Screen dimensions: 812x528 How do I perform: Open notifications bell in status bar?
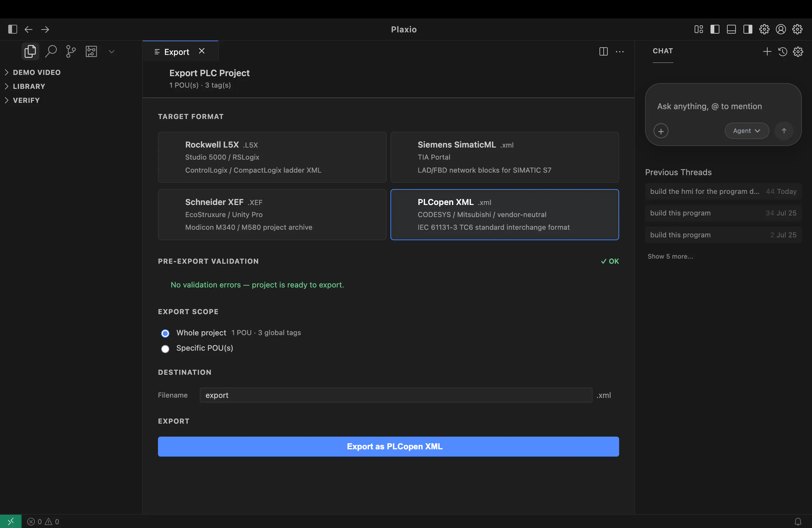click(x=798, y=522)
